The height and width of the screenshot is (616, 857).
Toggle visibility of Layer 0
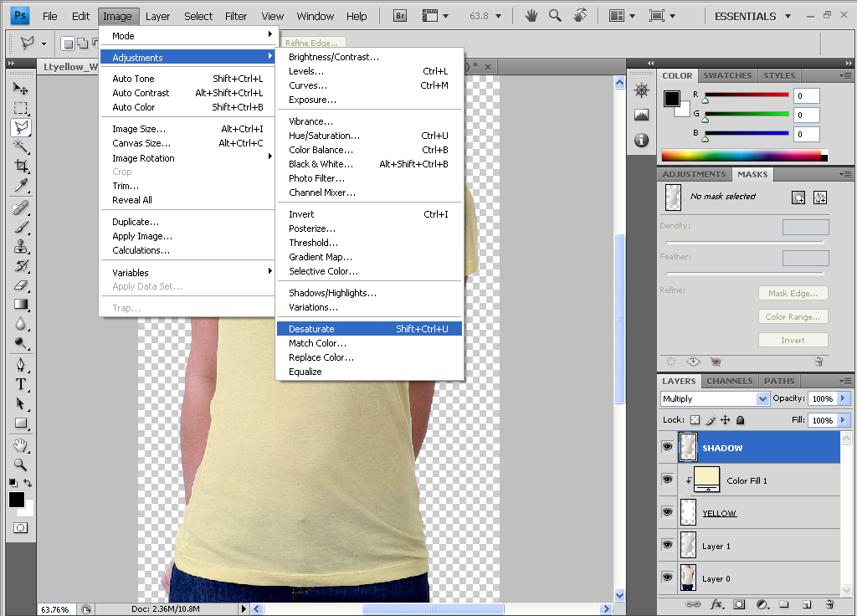point(667,577)
